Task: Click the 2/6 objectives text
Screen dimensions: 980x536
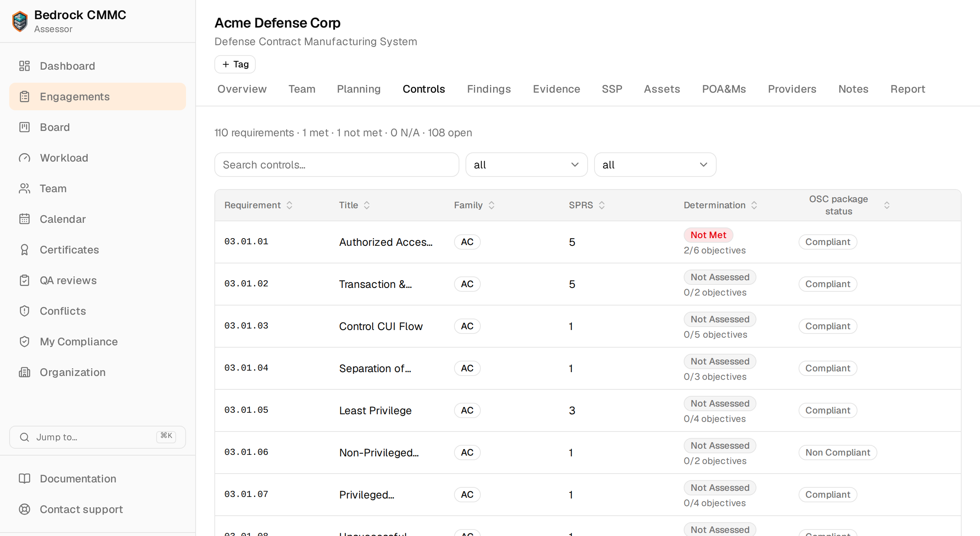Action: coord(715,250)
